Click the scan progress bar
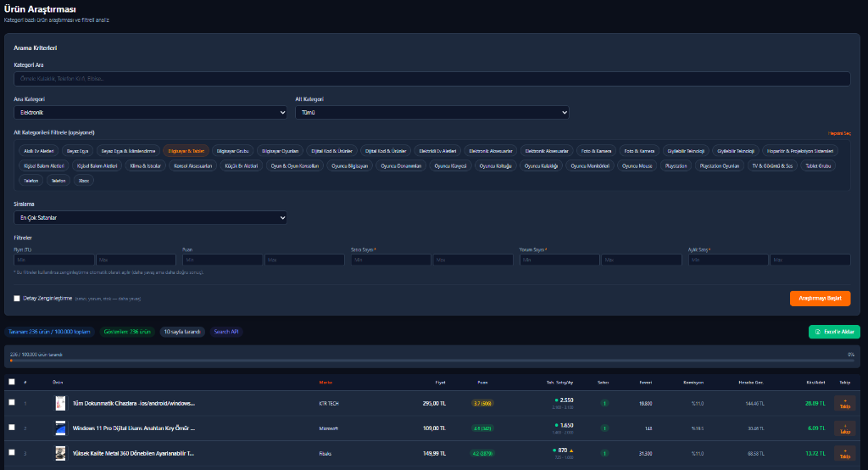Image resolution: width=868 pixels, height=470 pixels. click(x=431, y=361)
